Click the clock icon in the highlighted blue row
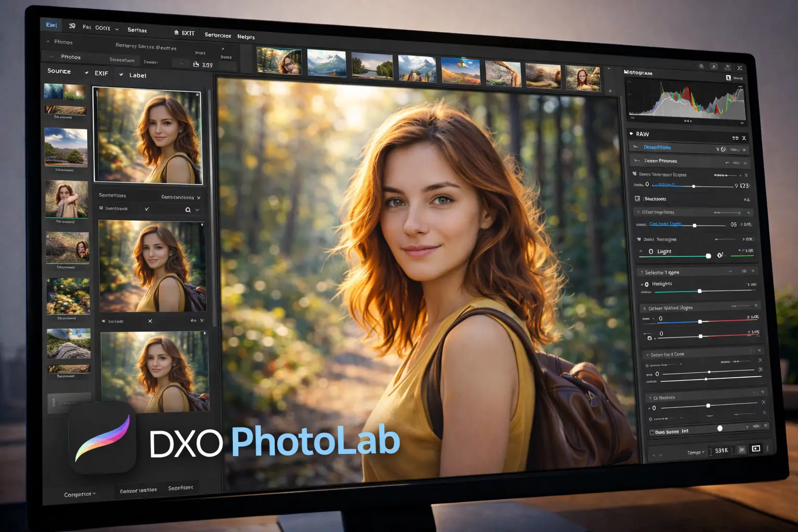Image resolution: width=798 pixels, height=532 pixels. click(x=723, y=149)
